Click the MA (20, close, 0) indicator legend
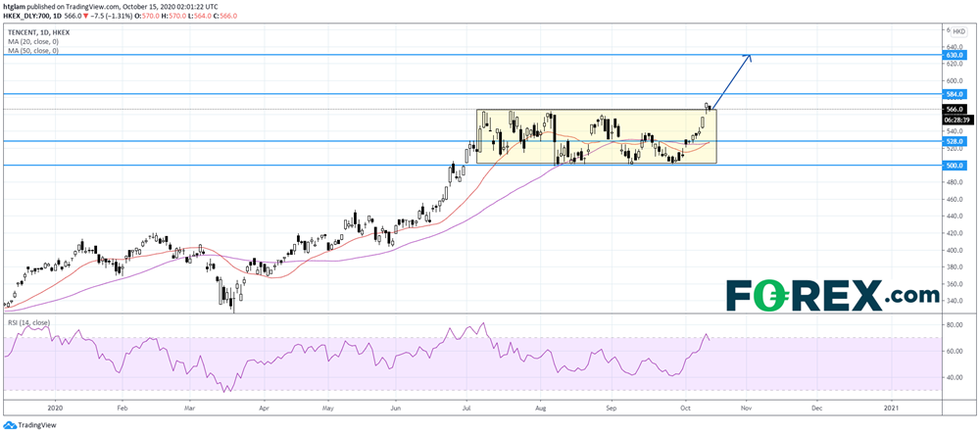Screen dimensions: 980x435 [31, 41]
